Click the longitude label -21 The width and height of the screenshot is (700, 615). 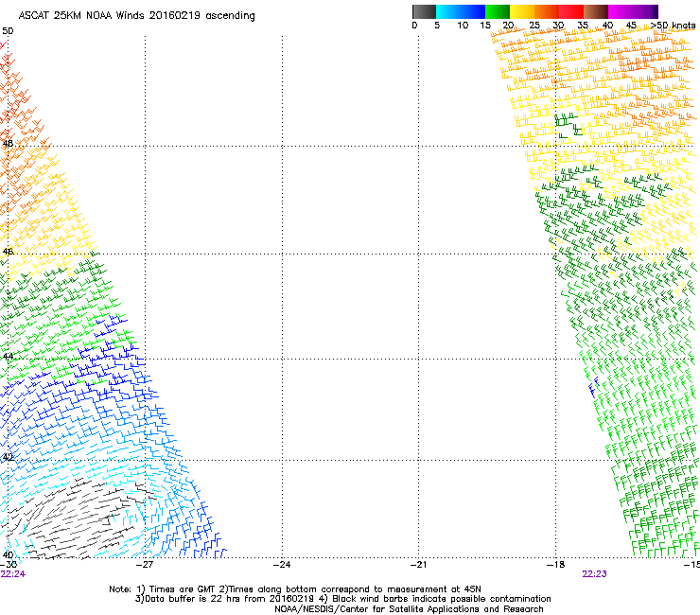(418, 565)
